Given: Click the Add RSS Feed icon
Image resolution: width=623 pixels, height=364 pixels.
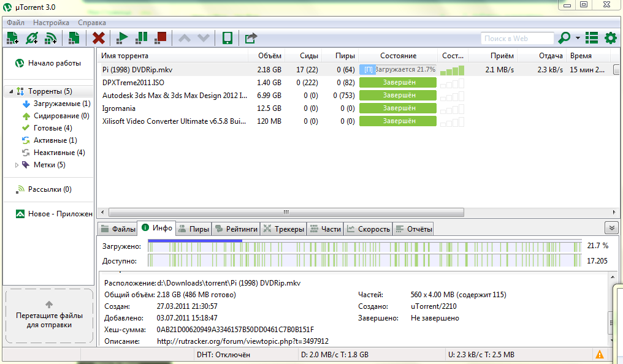Looking at the screenshot, I should tap(52, 37).
